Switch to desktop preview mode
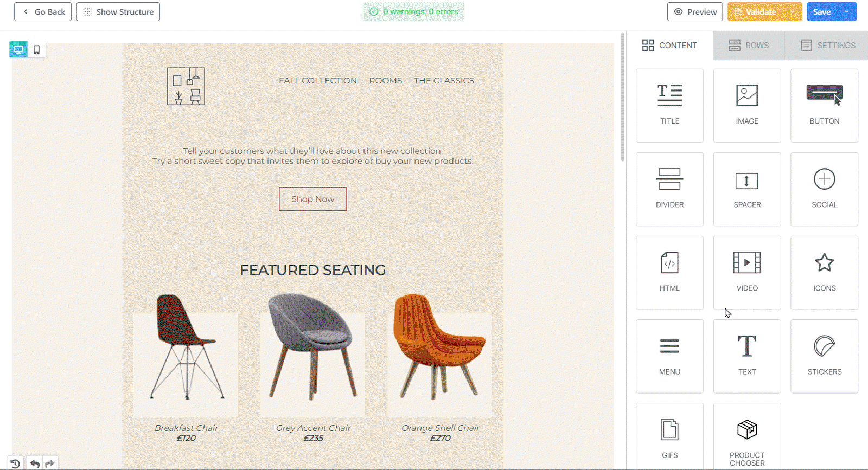 [18, 50]
